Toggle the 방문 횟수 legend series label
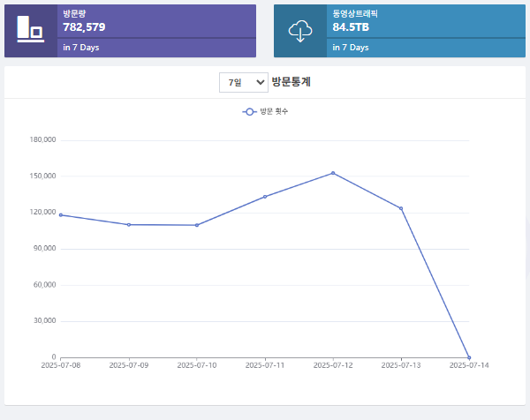This screenshot has width=530, height=420. pyautogui.click(x=274, y=111)
